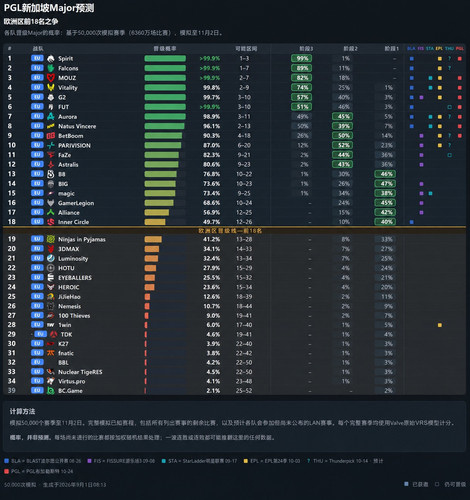Image resolution: width=470 pixels, height=500 pixels.
Task: Click Alliance's yellow probability bar
Action: click(x=157, y=213)
